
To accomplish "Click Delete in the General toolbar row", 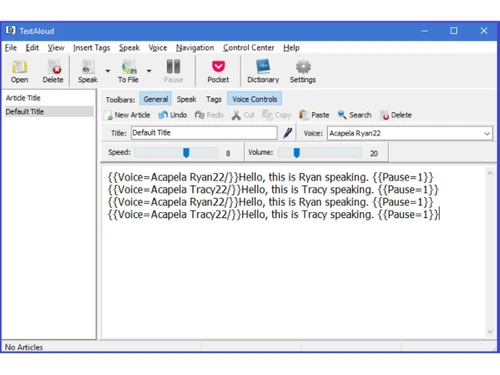I will [x=396, y=115].
